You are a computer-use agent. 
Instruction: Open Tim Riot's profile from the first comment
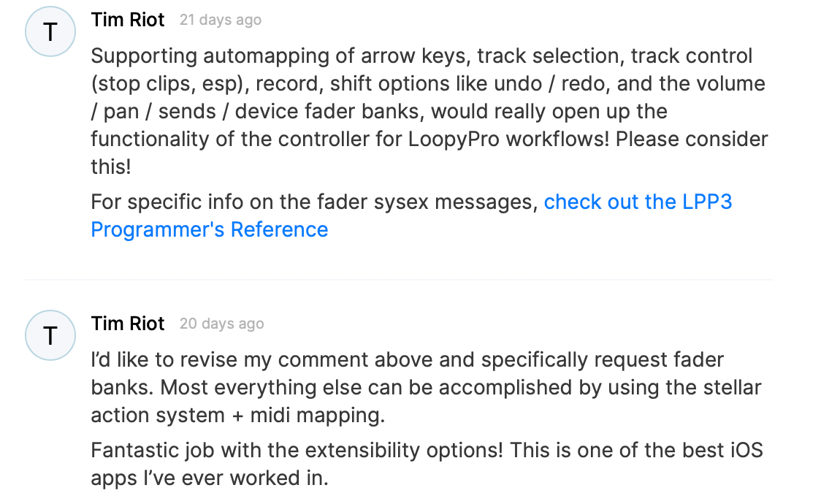128,20
